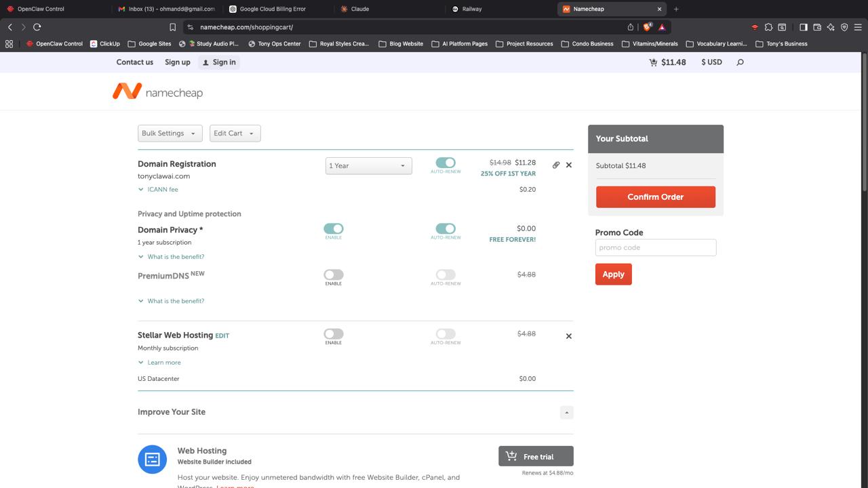Reload the page using browser refresh icon

click(37, 27)
